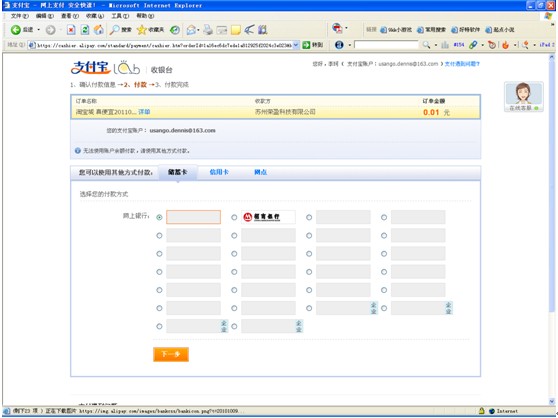Open the 查看 View menu
Viewport: 558px width, 418px height.
click(x=70, y=16)
